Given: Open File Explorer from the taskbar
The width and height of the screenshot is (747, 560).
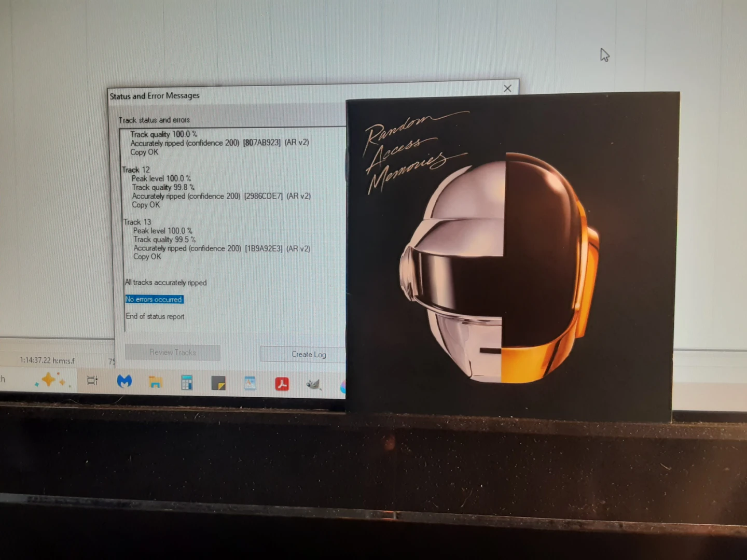Looking at the screenshot, I should [155, 382].
